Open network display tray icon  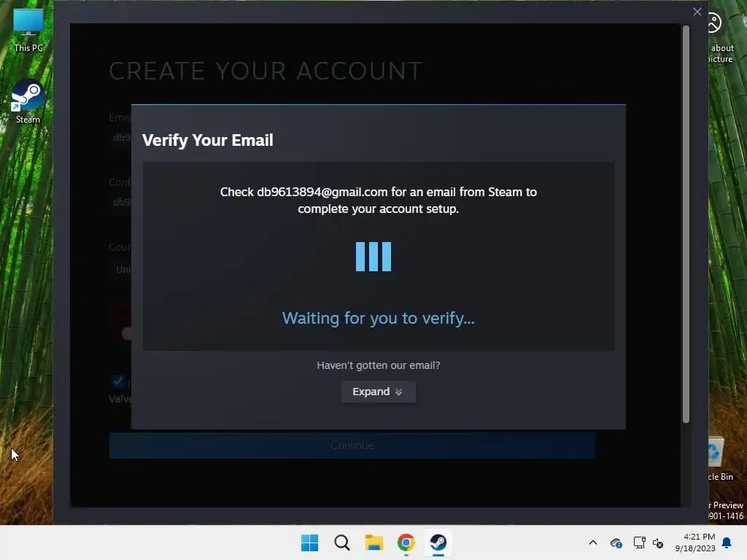point(639,542)
